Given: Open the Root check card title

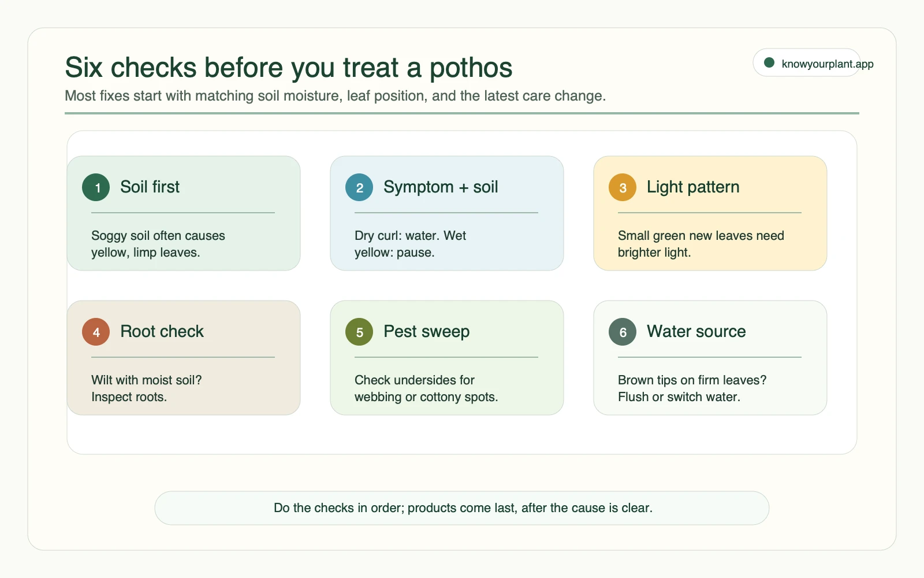Looking at the screenshot, I should [162, 331].
